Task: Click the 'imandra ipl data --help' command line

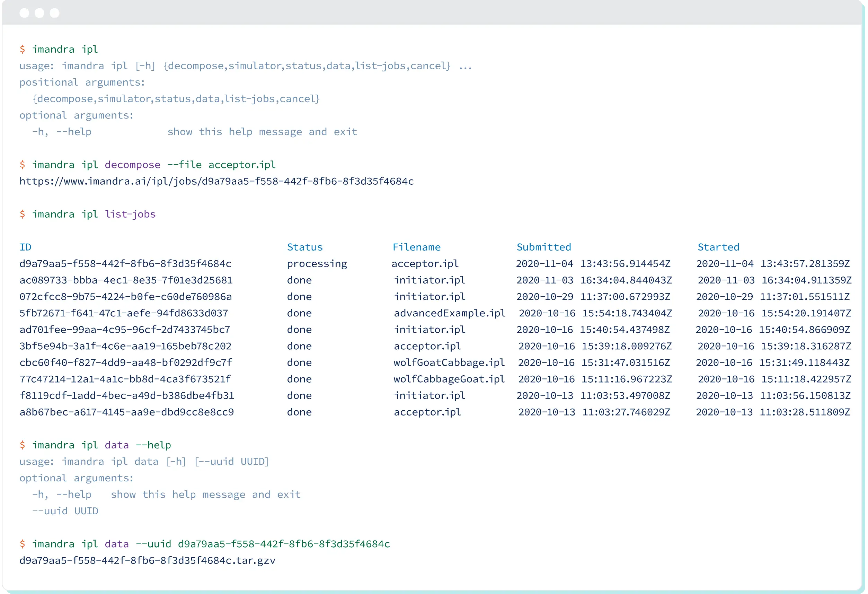Action: tap(95, 445)
